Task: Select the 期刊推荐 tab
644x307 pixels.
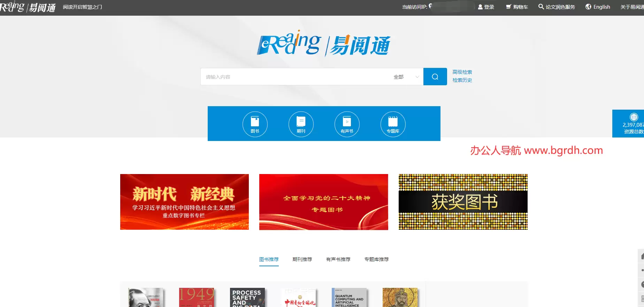Action: [x=302, y=259]
